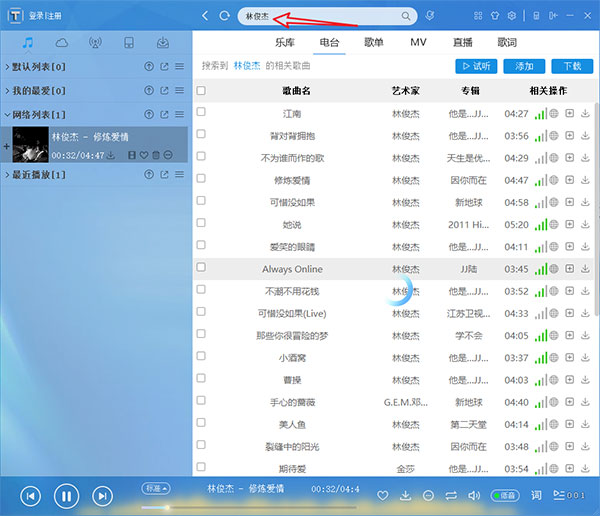Viewport: 600px width, 516px height.
Task: Check the box for Always Online
Action: point(201,267)
